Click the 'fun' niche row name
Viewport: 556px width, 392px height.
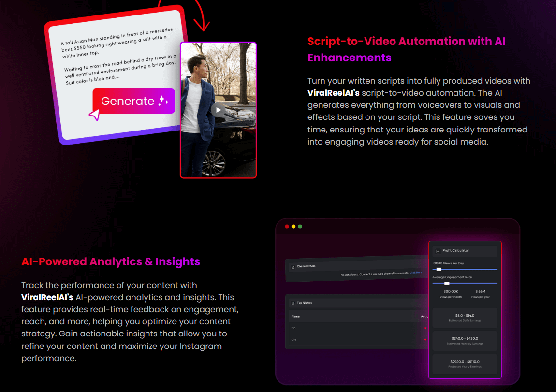pos(293,328)
